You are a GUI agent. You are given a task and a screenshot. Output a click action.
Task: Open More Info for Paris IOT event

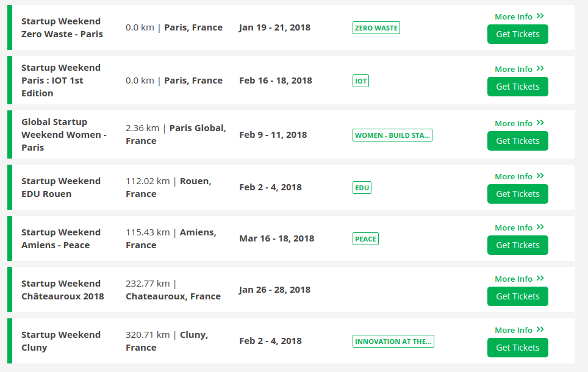pos(518,69)
